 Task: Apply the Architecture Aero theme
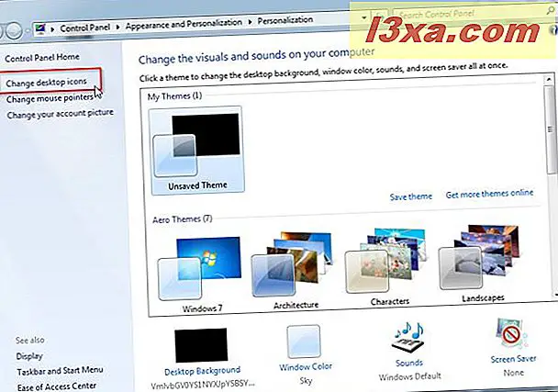coord(294,270)
